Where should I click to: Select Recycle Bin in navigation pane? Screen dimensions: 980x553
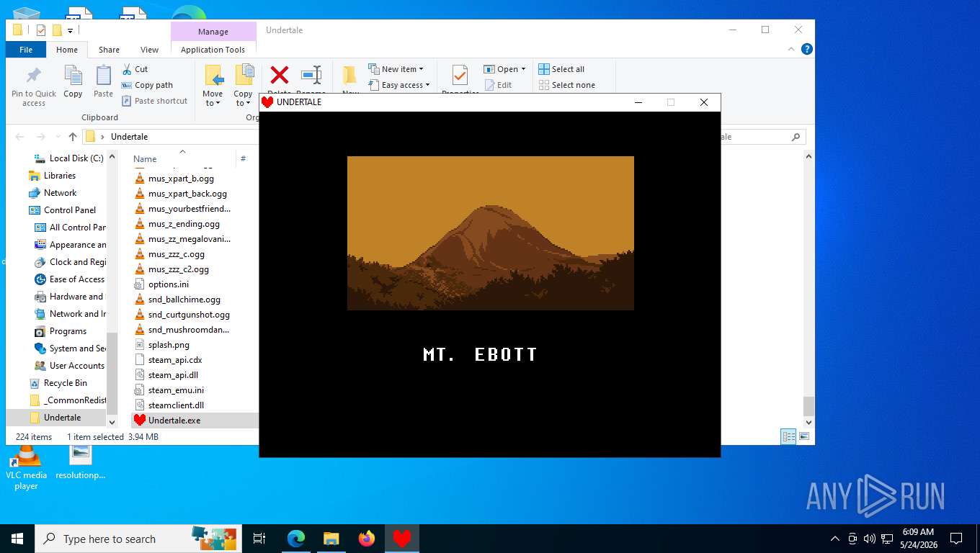[58, 383]
